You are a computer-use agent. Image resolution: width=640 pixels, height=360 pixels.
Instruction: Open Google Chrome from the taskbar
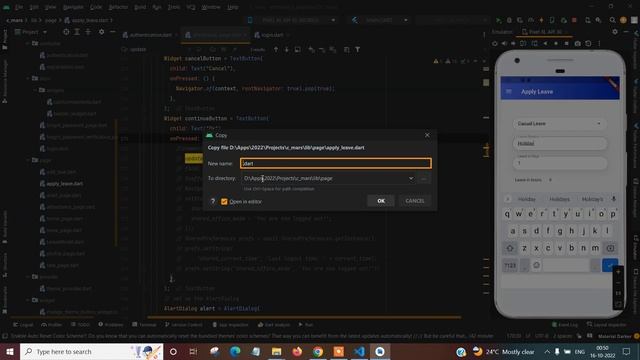318,351
